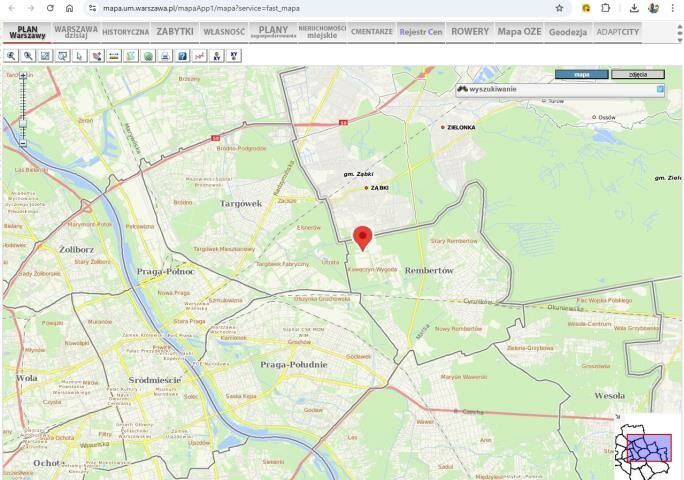This screenshot has height=480, width=684.
Task: Select the zoom out magnifier tool
Action: [28, 56]
